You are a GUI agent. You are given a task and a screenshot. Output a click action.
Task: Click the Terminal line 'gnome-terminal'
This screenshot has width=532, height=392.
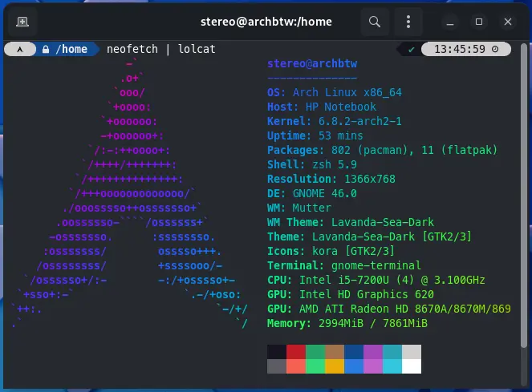[x=344, y=265]
